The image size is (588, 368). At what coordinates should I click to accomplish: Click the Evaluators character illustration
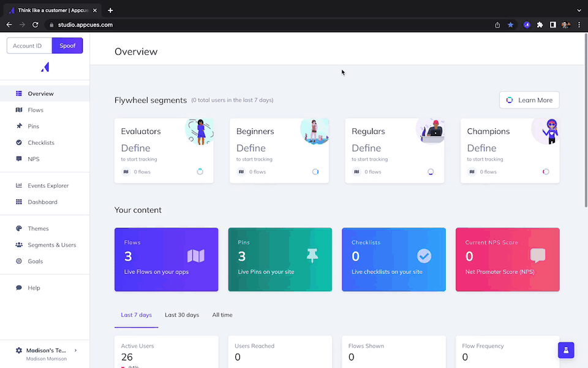(x=200, y=131)
